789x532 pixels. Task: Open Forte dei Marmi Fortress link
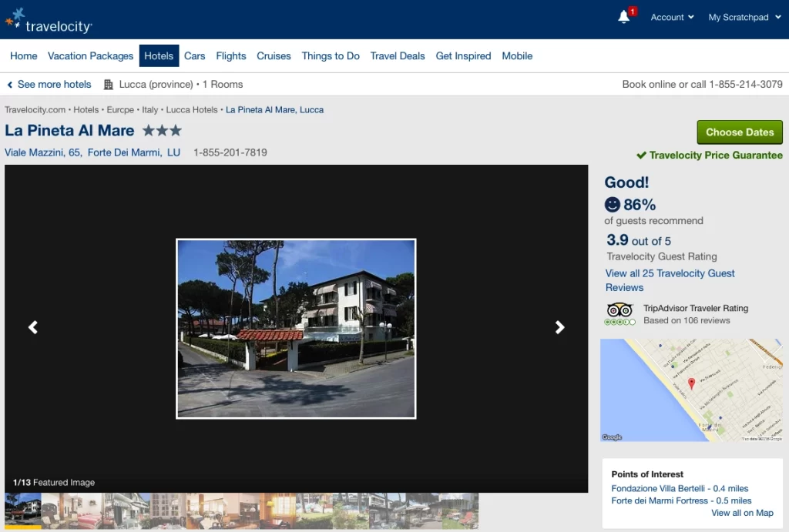point(681,500)
